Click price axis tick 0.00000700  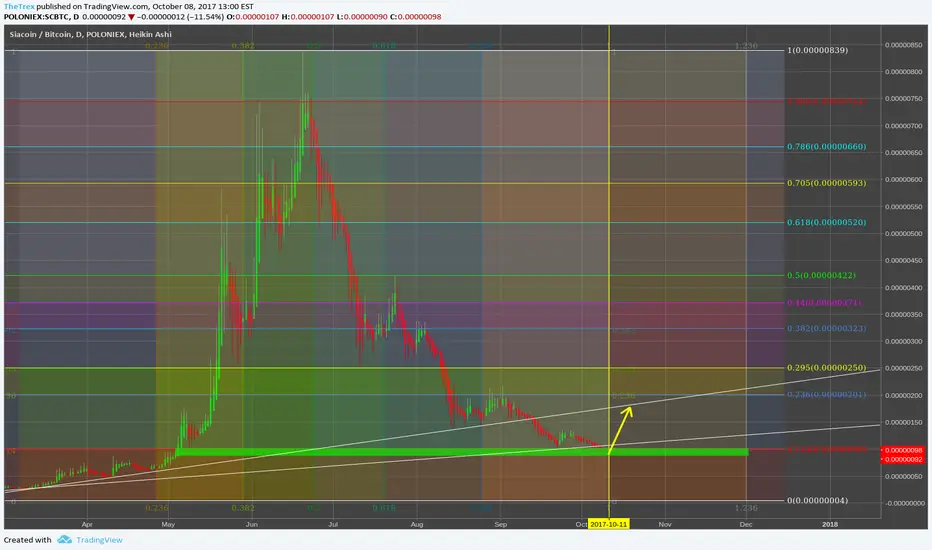(903, 126)
